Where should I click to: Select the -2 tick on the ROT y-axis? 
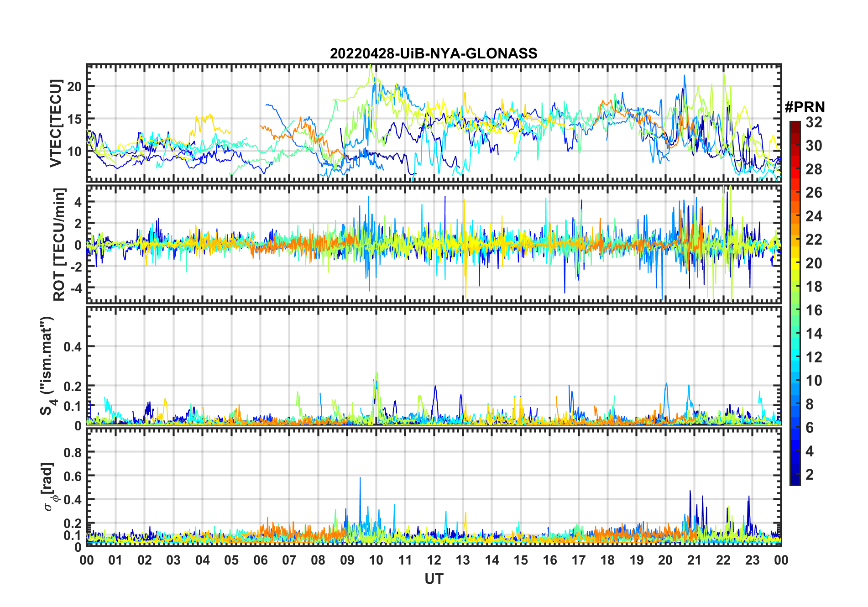coord(77,267)
